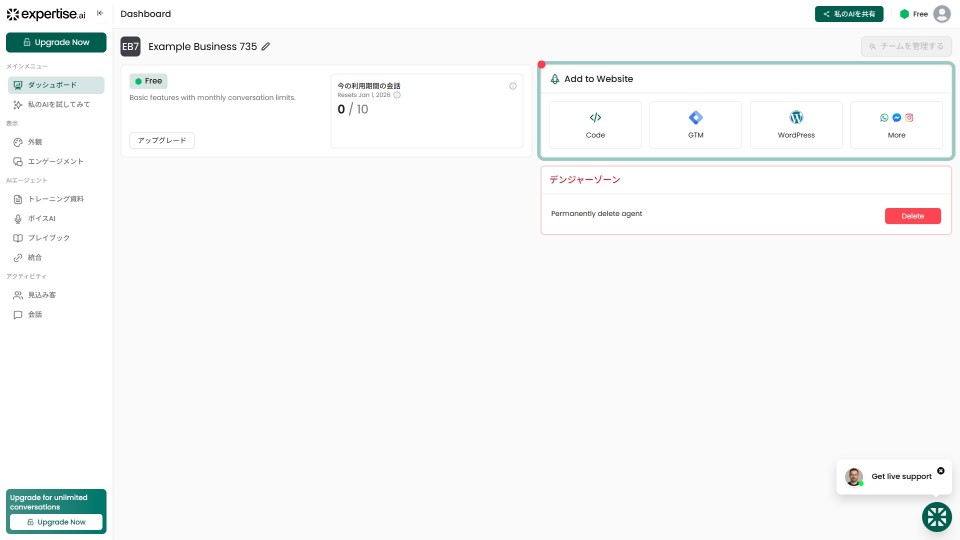Viewport: 960px width, 540px height.
Task: Open the Code embed option
Action: (x=595, y=125)
